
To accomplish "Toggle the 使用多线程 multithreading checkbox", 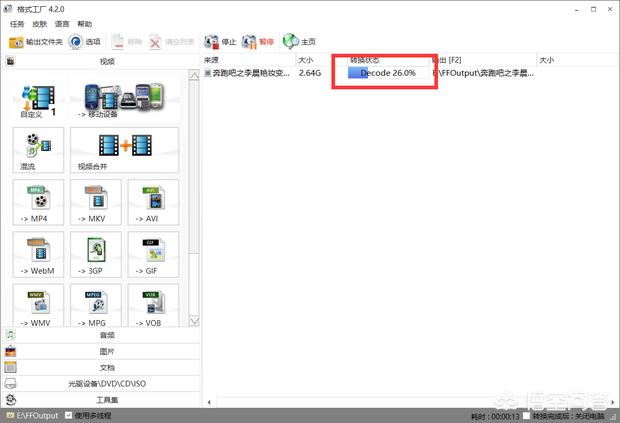I will point(69,415).
